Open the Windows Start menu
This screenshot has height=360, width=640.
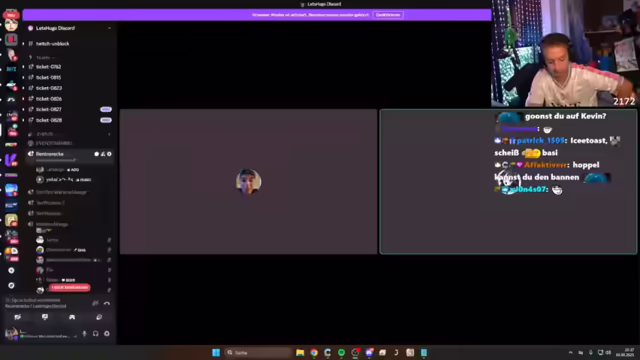[216, 353]
